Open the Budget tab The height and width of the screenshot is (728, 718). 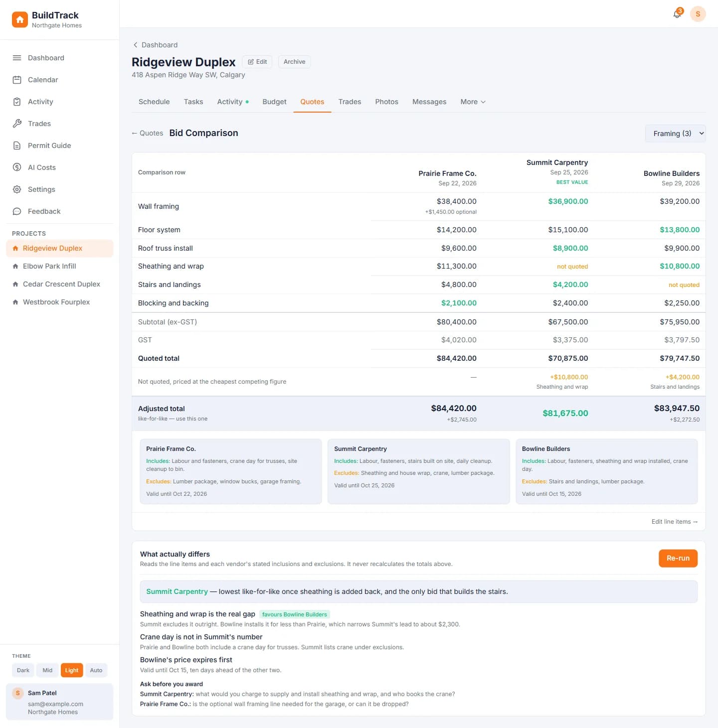[274, 102]
